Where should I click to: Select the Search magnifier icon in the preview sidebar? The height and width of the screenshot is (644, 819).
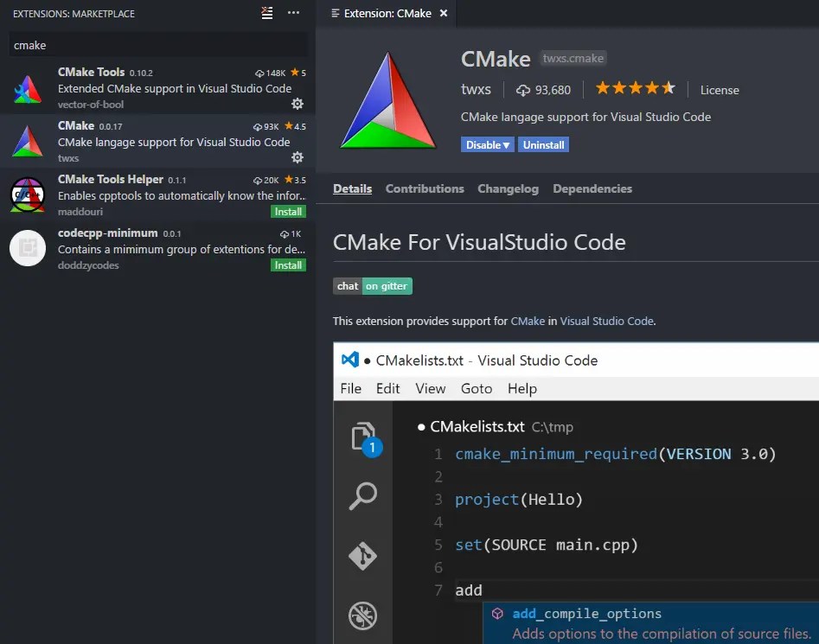363,497
